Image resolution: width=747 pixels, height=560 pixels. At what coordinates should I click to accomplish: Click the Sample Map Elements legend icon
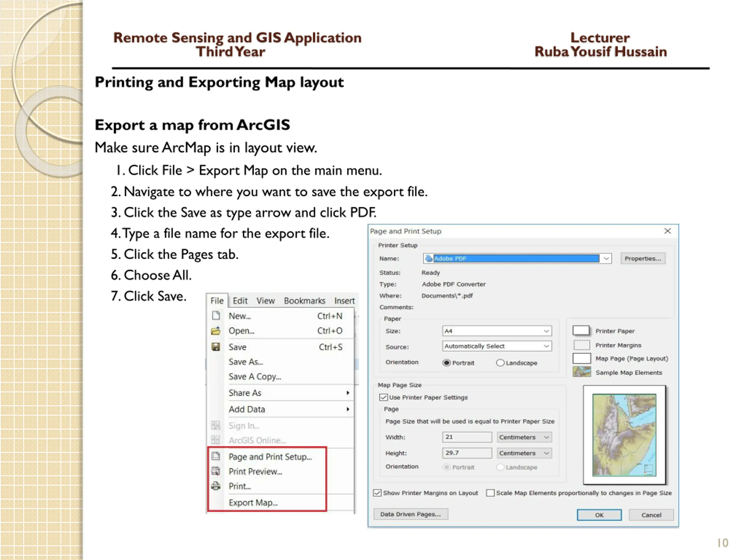[582, 372]
